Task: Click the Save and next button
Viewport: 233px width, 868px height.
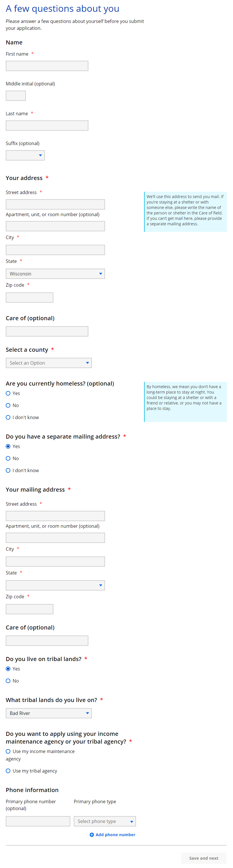Action: [x=204, y=858]
